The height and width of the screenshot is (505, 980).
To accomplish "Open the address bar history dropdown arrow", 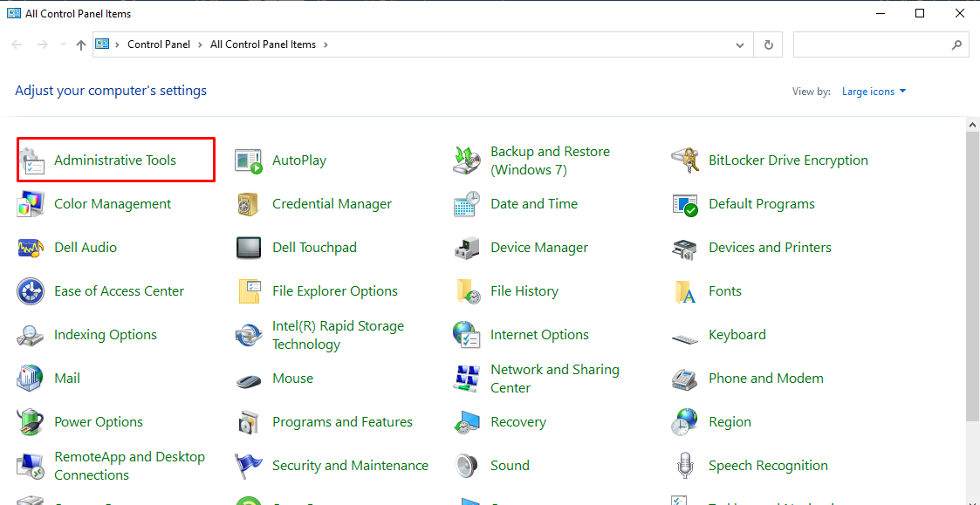I will (740, 44).
